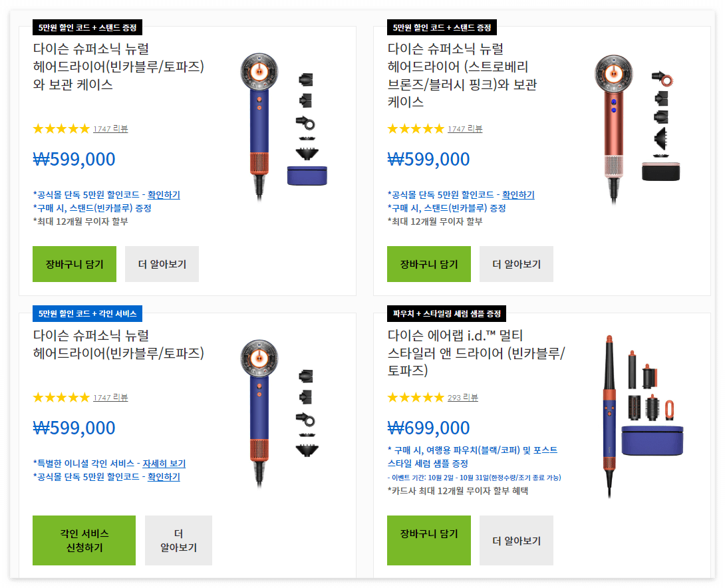The height and width of the screenshot is (588, 725).
Task: Click 장바구니 담기 for the 에어랩 i.d. 멀티 스타일러
Action: pyautogui.click(x=428, y=540)
